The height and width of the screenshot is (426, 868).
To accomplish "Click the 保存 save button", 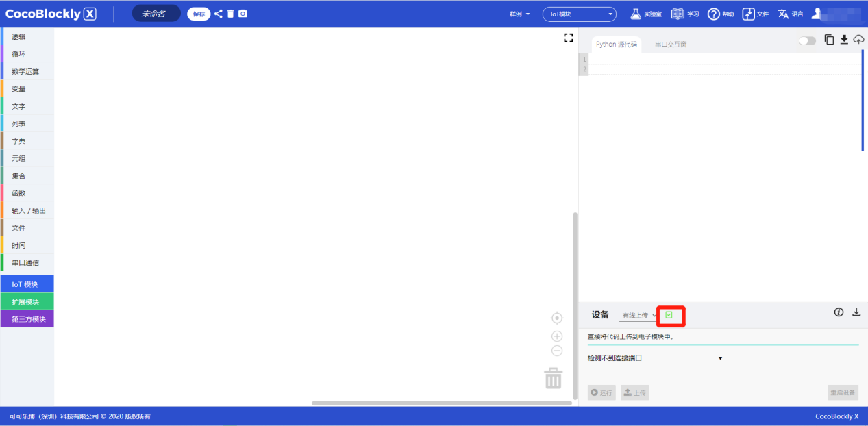I will (198, 14).
